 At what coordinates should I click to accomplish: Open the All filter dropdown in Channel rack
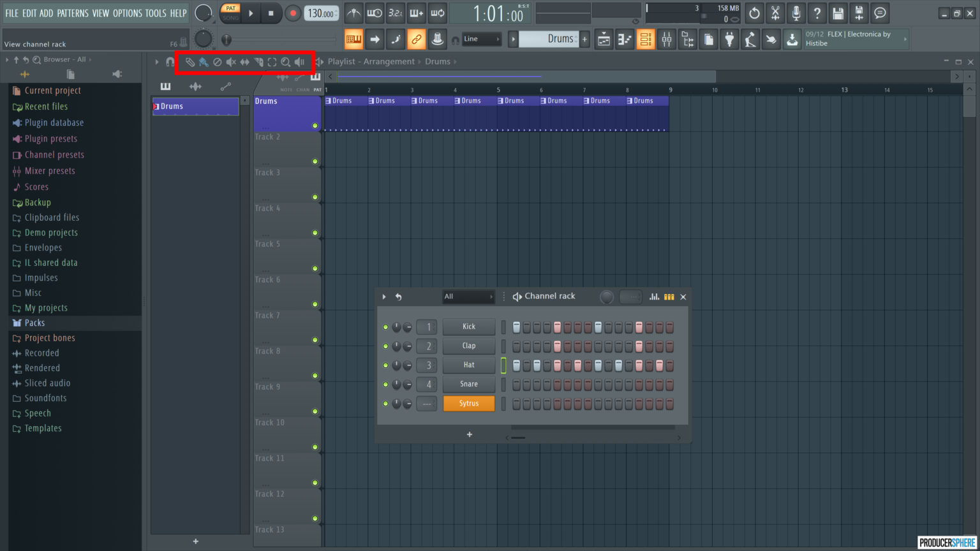pyautogui.click(x=468, y=297)
